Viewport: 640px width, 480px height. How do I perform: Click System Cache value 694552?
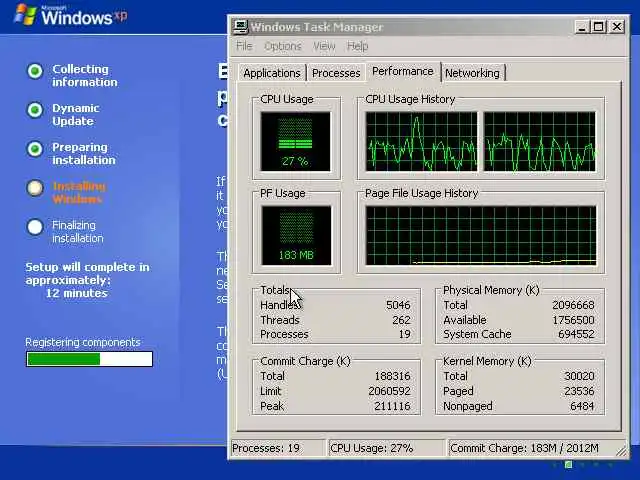[x=576, y=334]
